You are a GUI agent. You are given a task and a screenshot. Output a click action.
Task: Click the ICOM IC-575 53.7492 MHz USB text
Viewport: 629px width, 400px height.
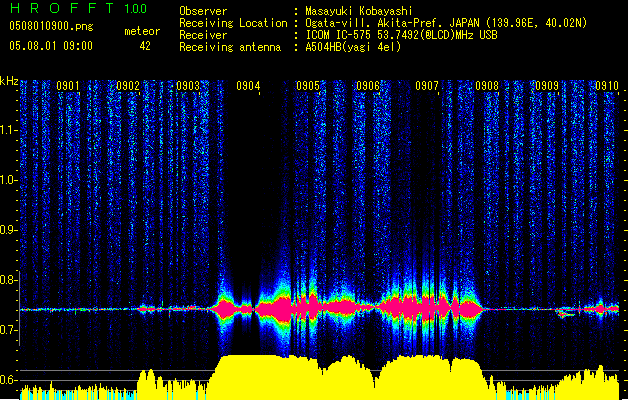(x=402, y=35)
